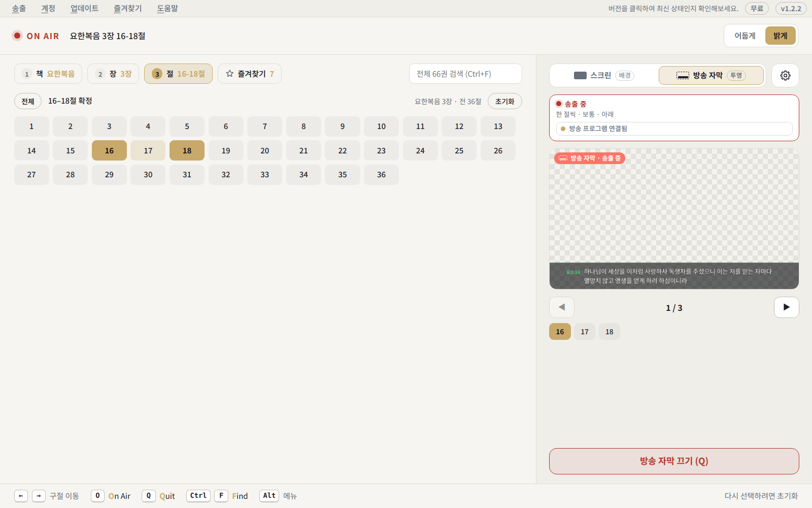812x508 pixels.
Task: Jump to verse 16 chip below preview
Action: (x=560, y=331)
